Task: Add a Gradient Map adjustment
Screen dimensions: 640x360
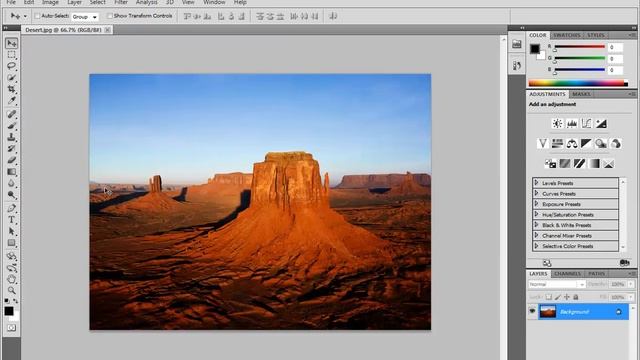Action: pos(594,164)
